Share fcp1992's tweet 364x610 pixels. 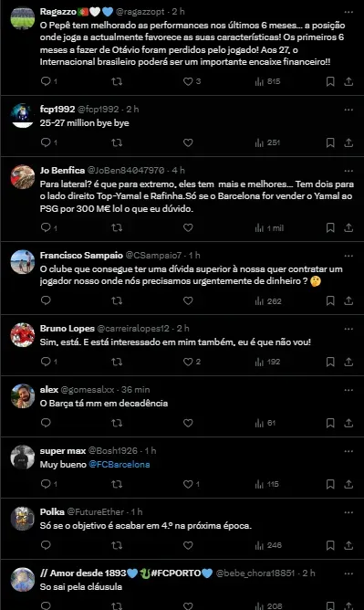tap(348, 142)
